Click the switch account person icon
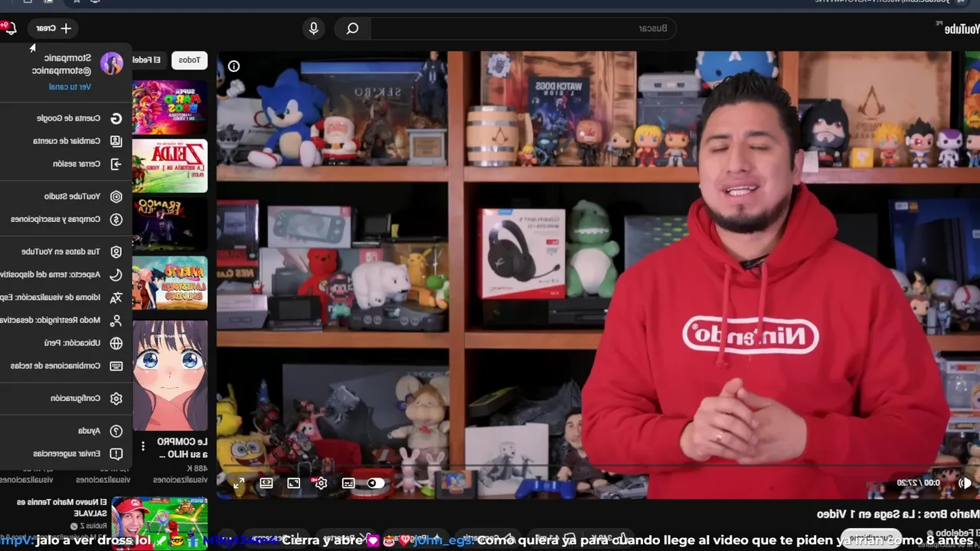Screen dimensions: 980x551 click(x=116, y=141)
